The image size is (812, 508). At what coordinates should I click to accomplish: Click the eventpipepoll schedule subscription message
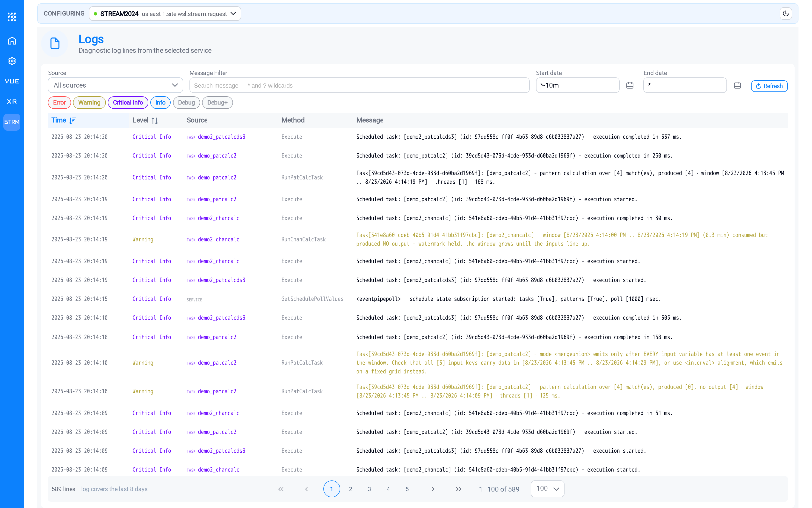[x=508, y=299]
